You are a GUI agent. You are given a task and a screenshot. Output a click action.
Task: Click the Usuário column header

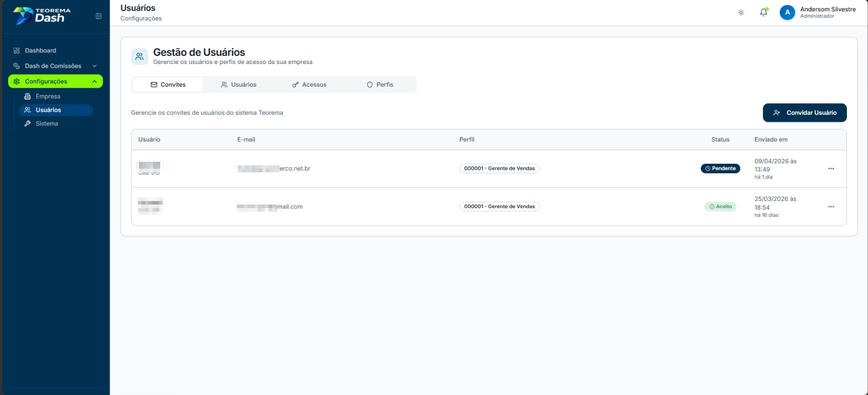[149, 140]
